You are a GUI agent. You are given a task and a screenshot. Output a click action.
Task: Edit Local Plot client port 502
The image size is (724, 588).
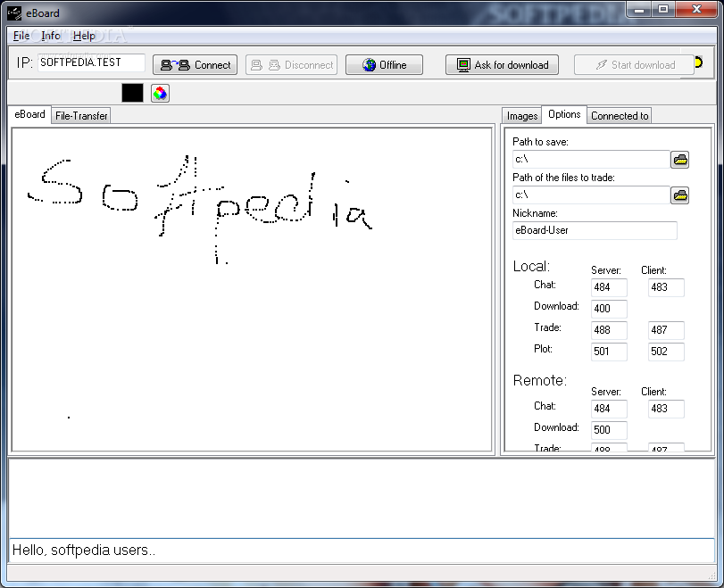click(x=666, y=352)
